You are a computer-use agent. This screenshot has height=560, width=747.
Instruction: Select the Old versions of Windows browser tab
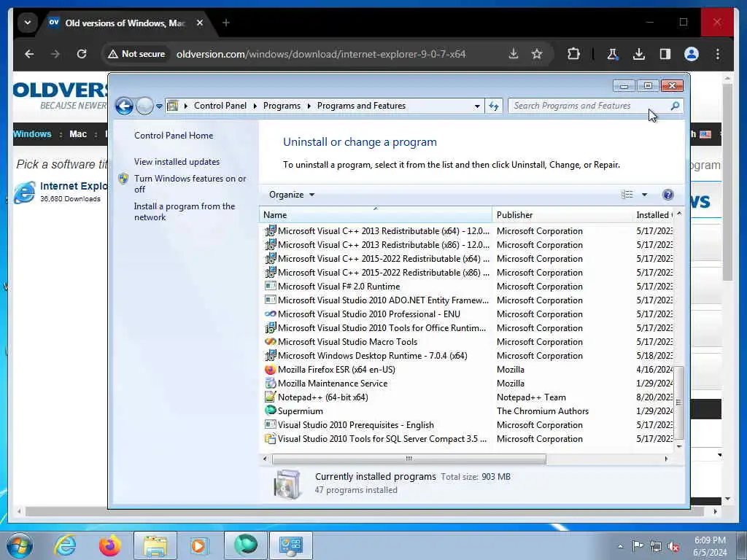point(125,23)
